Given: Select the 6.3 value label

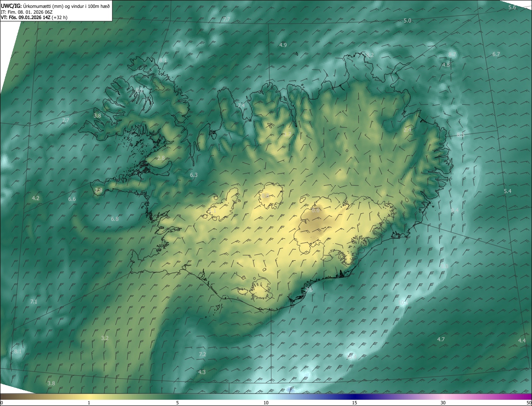Looking at the screenshot, I should [x=194, y=175].
